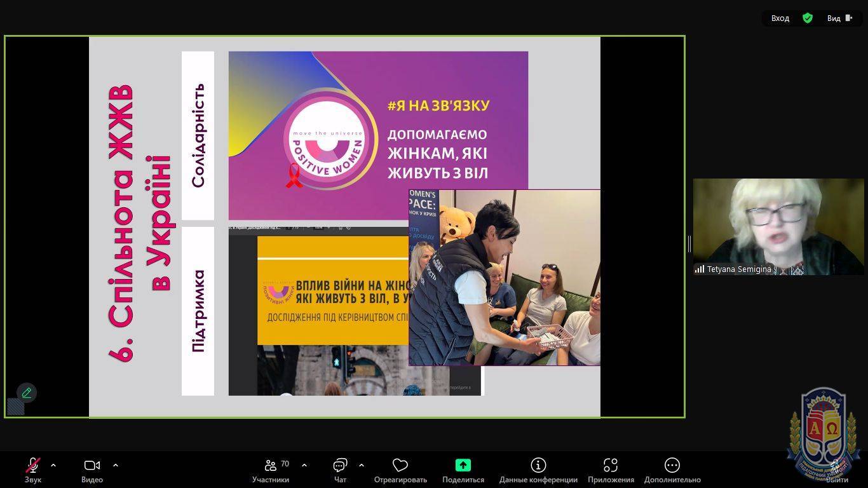868x488 pixels.
Task: Click the signal bars icon by Tetyana Semigina
Action: pos(700,269)
